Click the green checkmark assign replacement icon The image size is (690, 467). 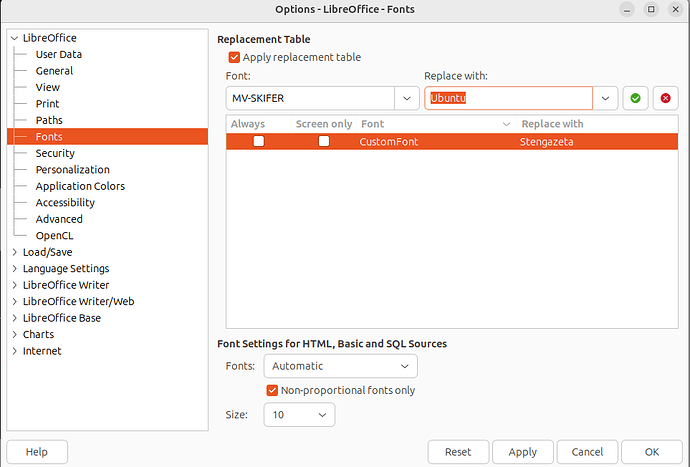pos(635,98)
